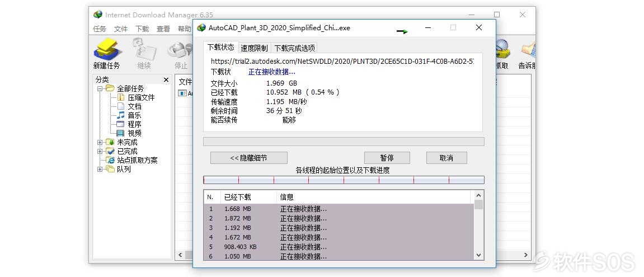Select the 压缩文件 category folder
Viewport: 644px width, 277px height.
coord(141,97)
